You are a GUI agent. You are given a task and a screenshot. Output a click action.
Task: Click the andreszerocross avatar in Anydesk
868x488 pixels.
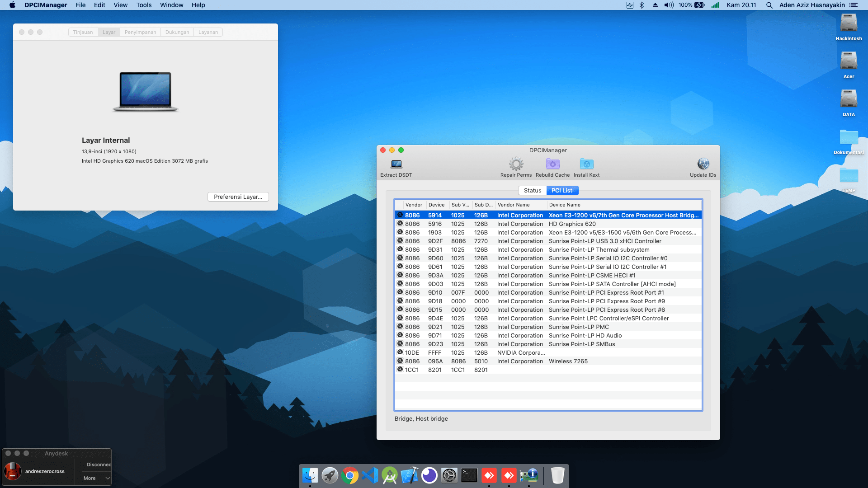tap(13, 471)
